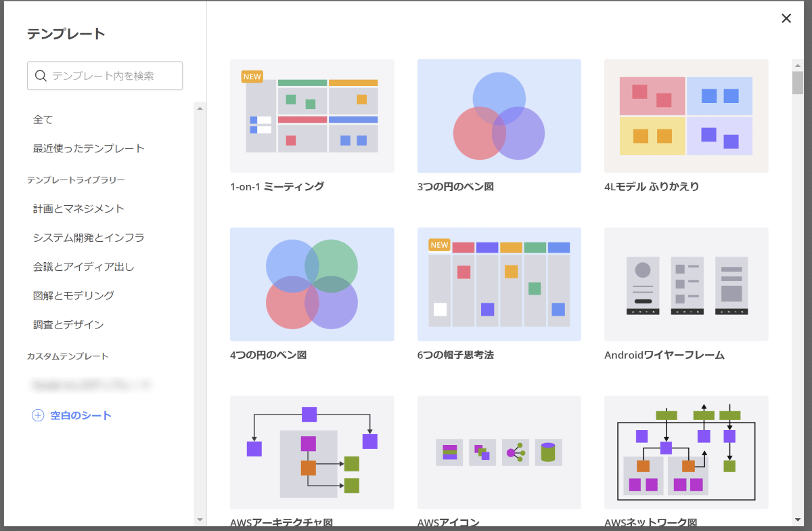
Task: Choose the AWSアイコン template thumbnail
Action: point(499,452)
